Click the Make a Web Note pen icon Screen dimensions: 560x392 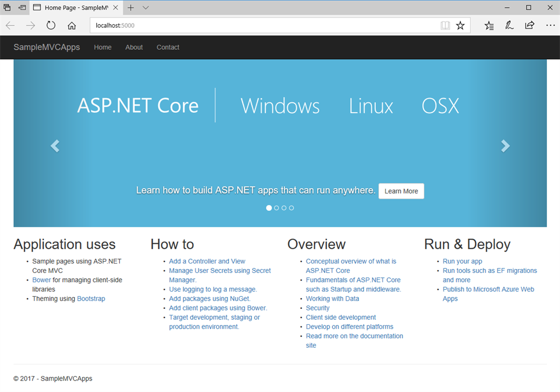pyautogui.click(x=509, y=25)
